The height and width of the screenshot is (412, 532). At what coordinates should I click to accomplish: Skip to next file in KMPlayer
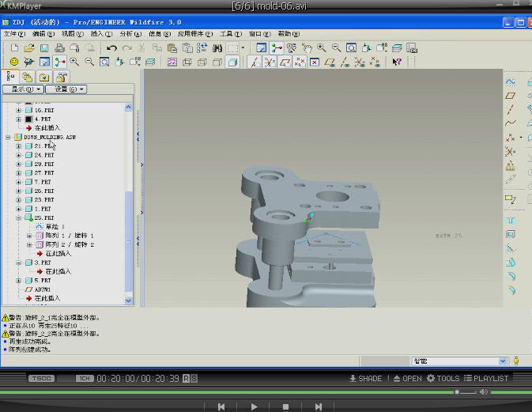tap(318, 406)
